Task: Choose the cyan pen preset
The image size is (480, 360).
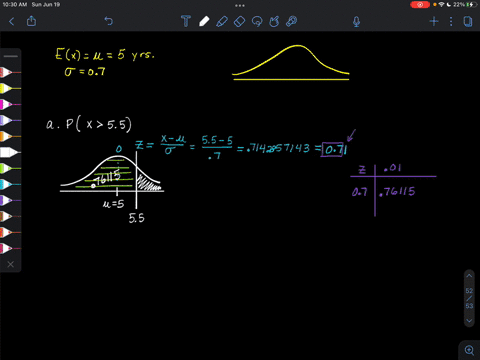Action: 10,184
